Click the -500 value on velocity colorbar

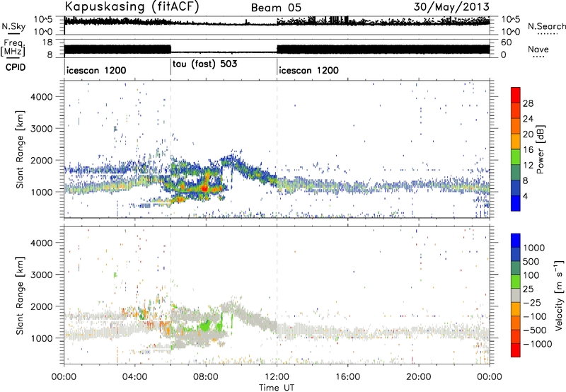click(534, 330)
